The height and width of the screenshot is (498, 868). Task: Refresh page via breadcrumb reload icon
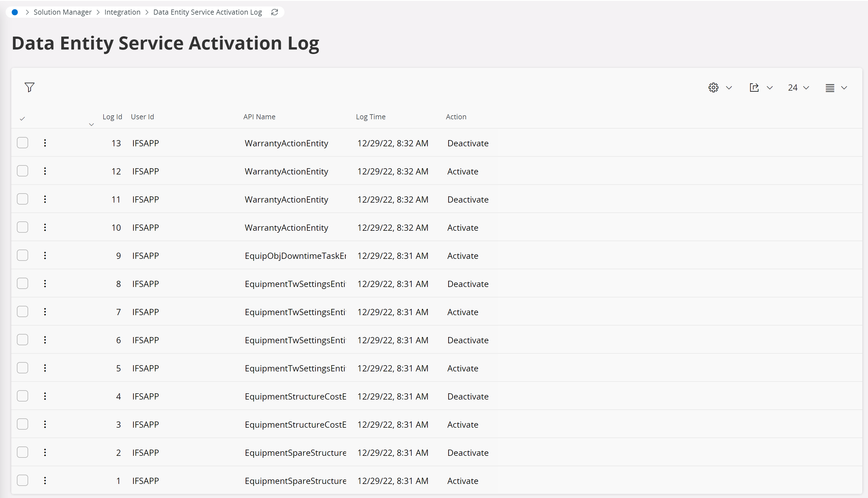(x=274, y=12)
